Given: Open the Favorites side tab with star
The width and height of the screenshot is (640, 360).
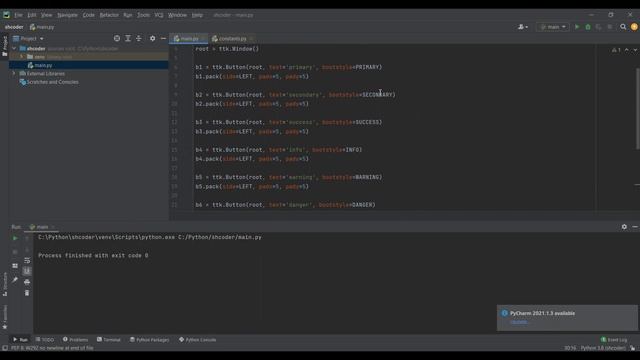Looking at the screenshot, I should (4, 318).
